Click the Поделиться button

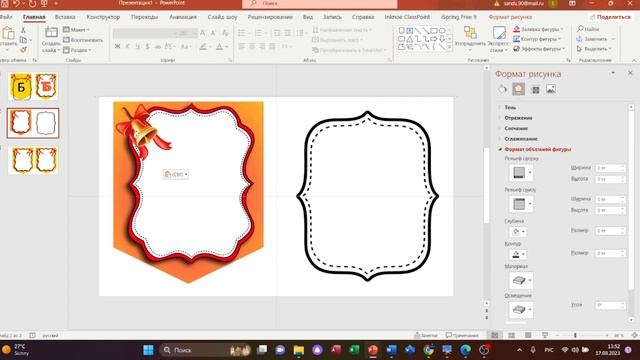point(610,17)
